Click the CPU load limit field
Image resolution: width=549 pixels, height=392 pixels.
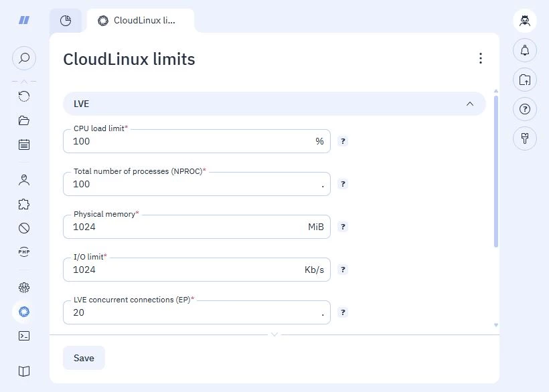pos(197,141)
